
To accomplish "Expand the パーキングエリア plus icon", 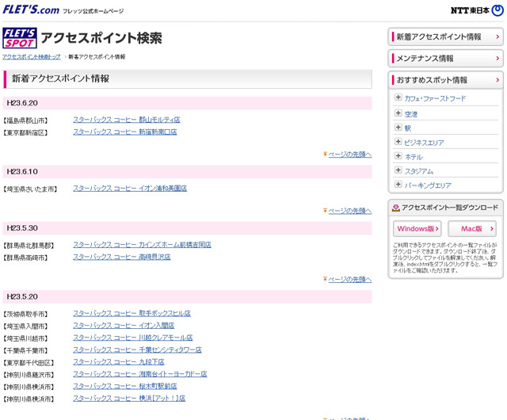I will tap(398, 184).
